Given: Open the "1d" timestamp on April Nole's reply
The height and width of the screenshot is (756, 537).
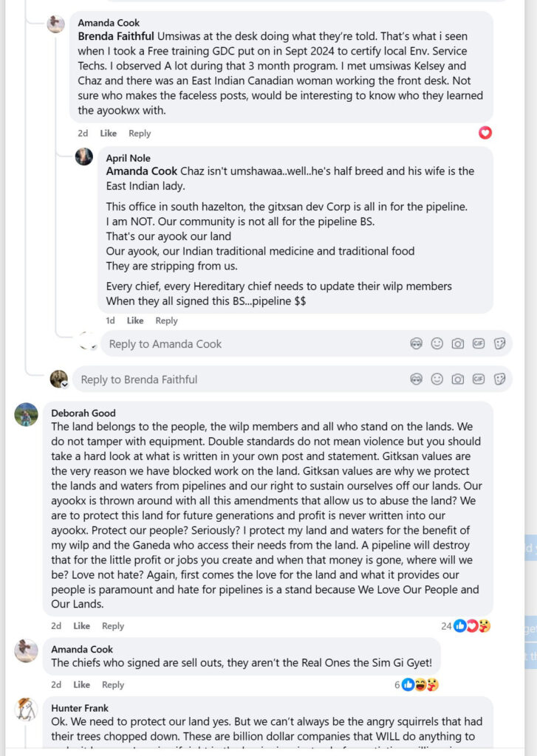Looking at the screenshot, I should pyautogui.click(x=110, y=320).
